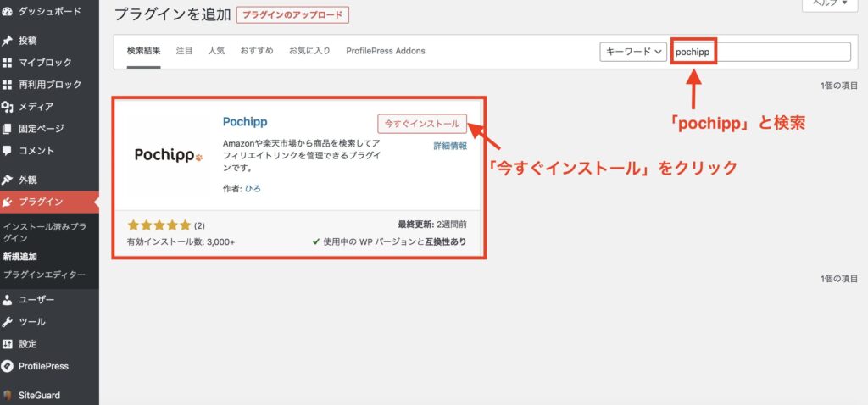Click the user icon beside ユーザー
The image size is (868, 405).
7,300
